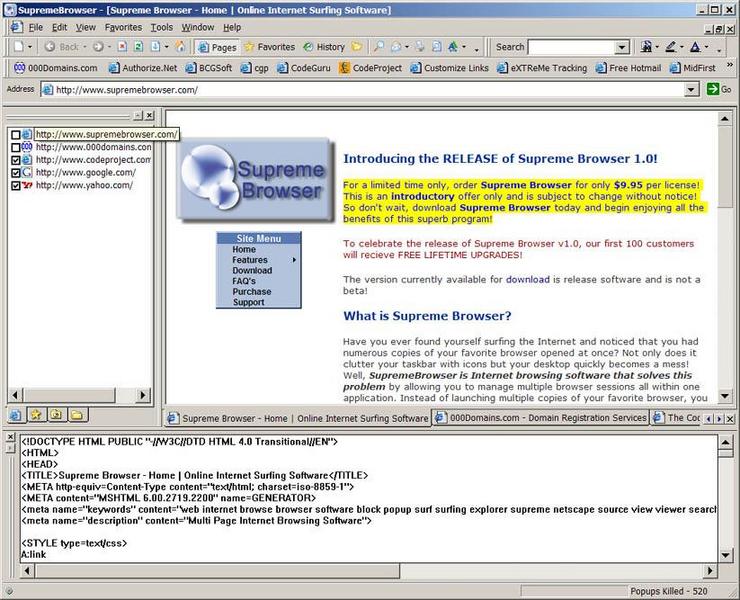Go back with the Back button

coord(62,47)
